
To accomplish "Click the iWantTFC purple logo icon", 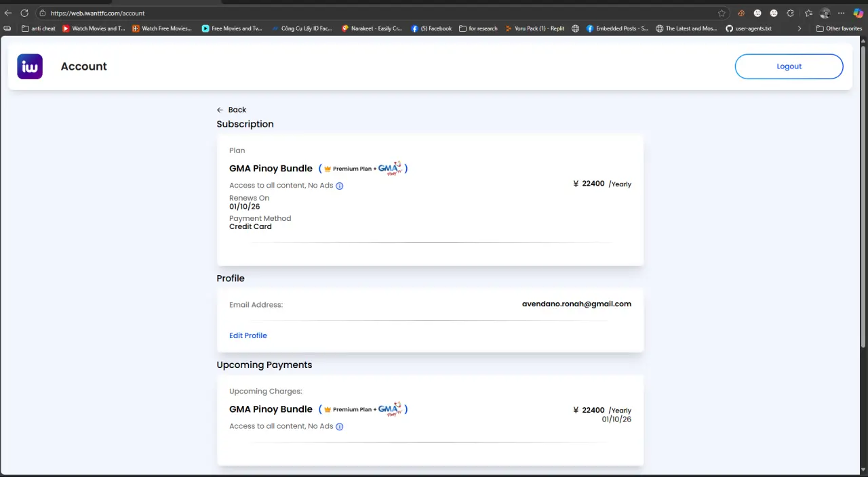I will 30,66.
